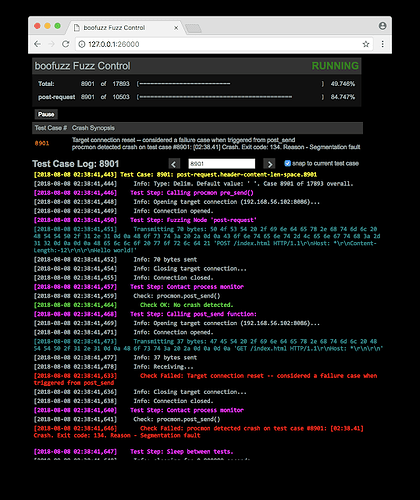Open the Chrome profile avatar icon
The width and height of the screenshot is (420, 500).
click(382, 26)
